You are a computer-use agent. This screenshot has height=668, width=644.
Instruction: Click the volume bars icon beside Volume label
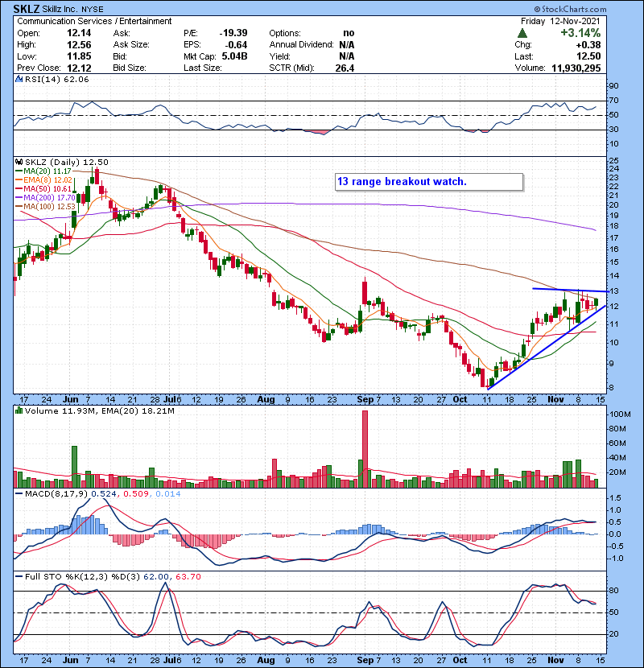tap(19, 410)
